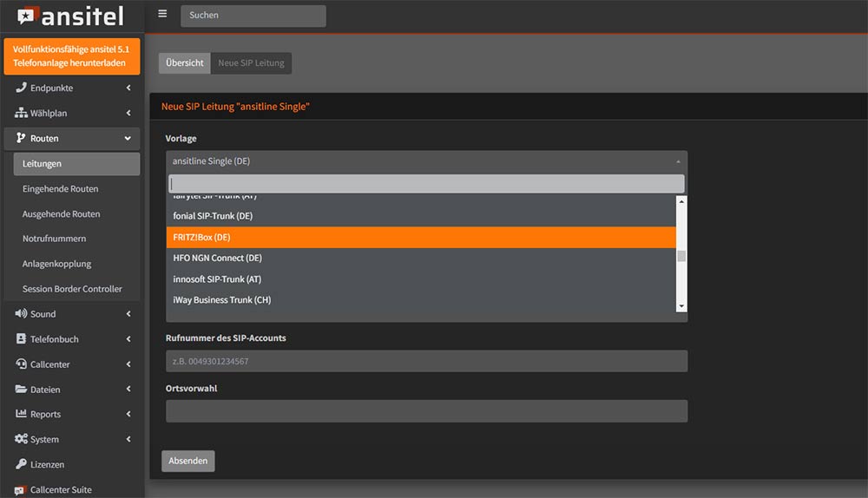Focus the Vorlage dropdown filter field
Image resolution: width=868 pixels, height=498 pixels.
[x=426, y=184]
